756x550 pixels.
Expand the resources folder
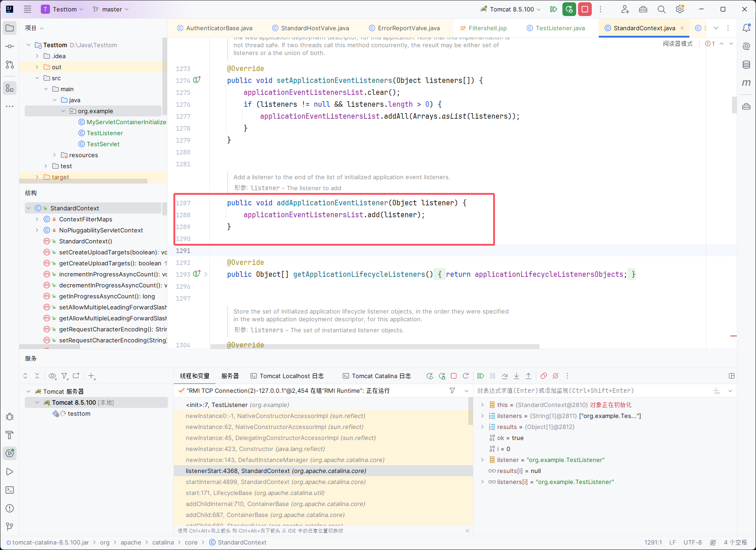point(55,155)
